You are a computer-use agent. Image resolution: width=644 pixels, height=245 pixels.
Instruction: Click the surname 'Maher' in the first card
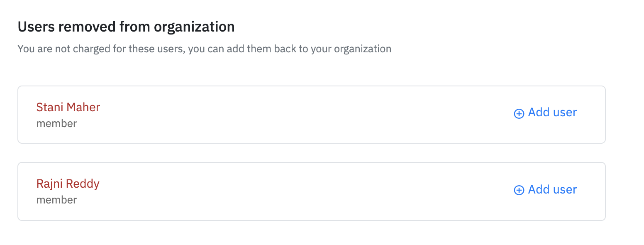tap(83, 107)
